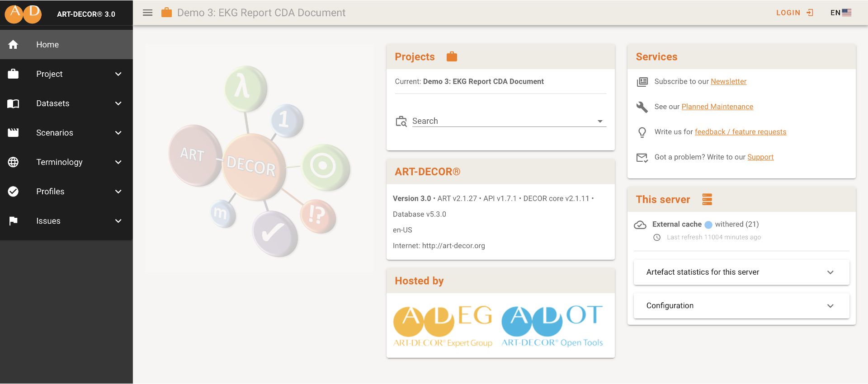
Task: Follow the feedback / feature requests link
Action: pos(740,132)
